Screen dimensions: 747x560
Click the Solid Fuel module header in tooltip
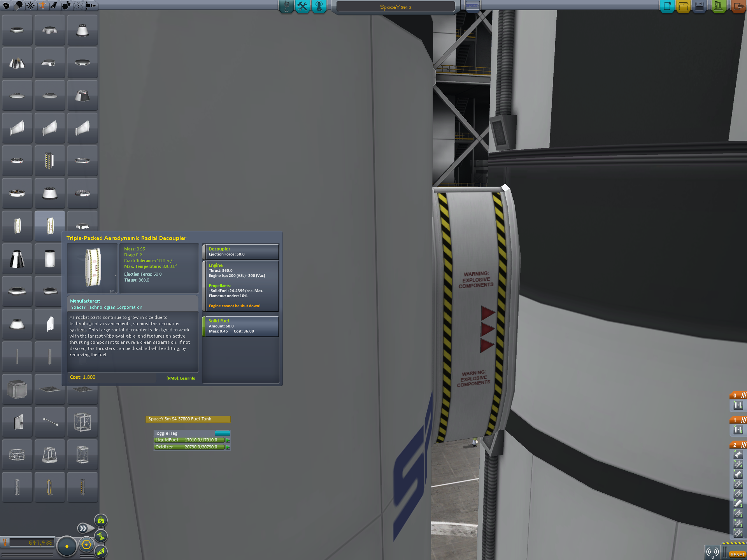pyautogui.click(x=219, y=321)
